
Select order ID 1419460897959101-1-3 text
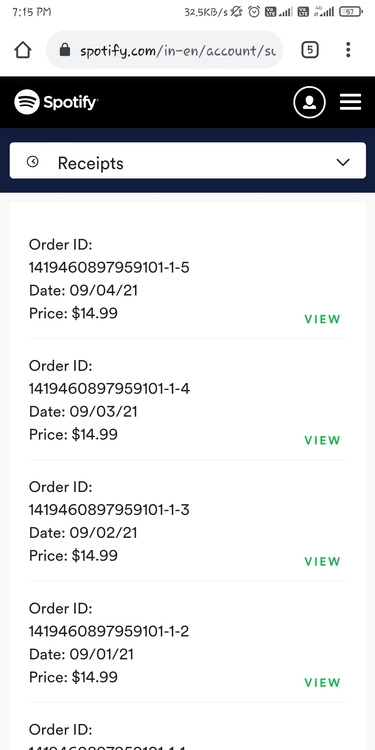109,510
